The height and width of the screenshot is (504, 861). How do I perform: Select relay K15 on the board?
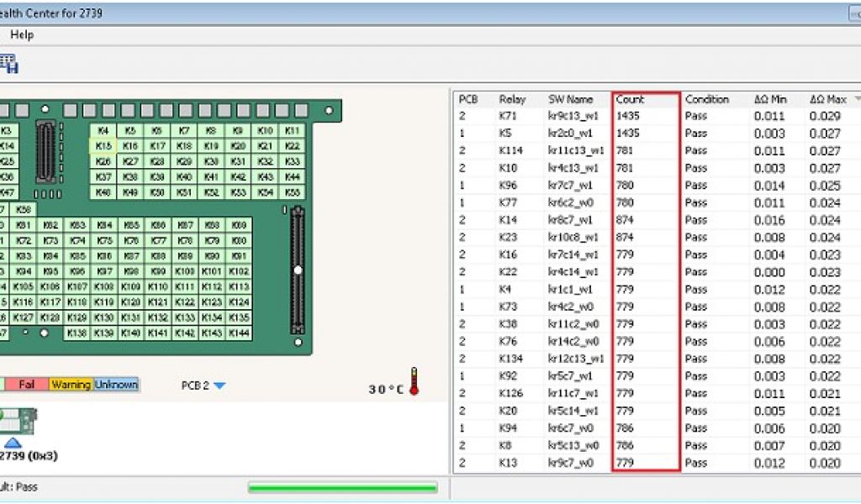[x=103, y=146]
